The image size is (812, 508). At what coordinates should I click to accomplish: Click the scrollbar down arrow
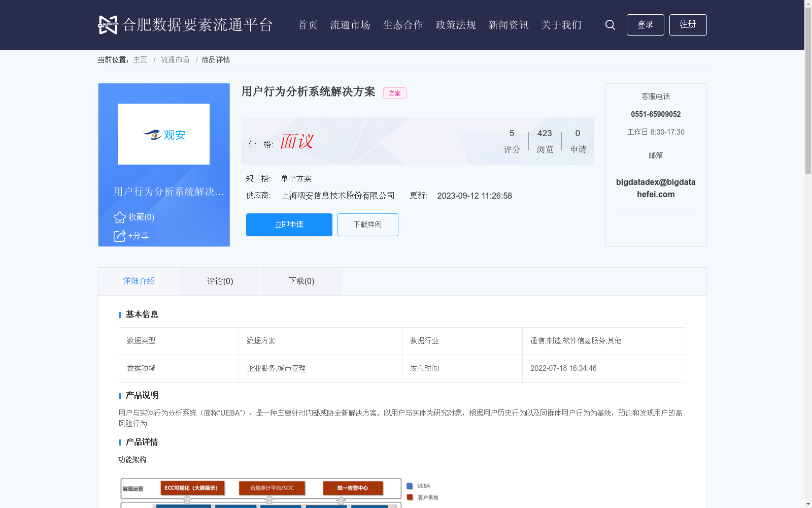tap(808, 504)
